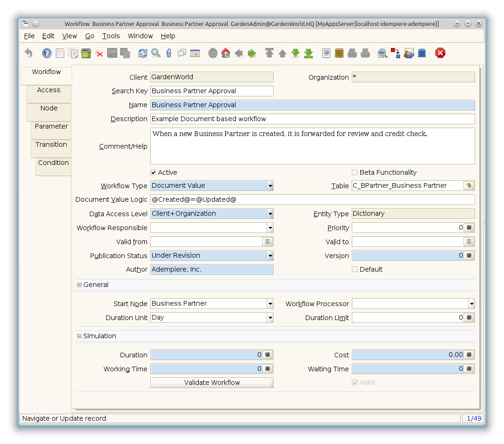Go to next record with green down arrow
This screenshot has height=444, width=504.
[296, 53]
